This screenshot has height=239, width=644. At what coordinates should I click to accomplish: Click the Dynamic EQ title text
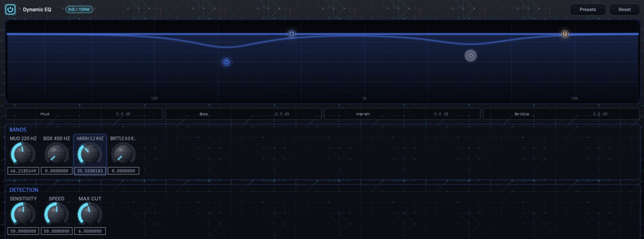coord(37,9)
